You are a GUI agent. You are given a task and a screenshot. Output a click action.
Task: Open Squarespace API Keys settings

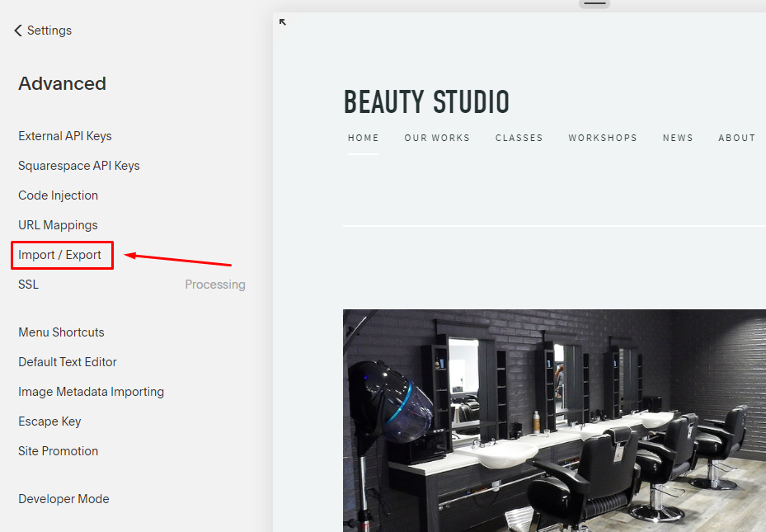[79, 166]
